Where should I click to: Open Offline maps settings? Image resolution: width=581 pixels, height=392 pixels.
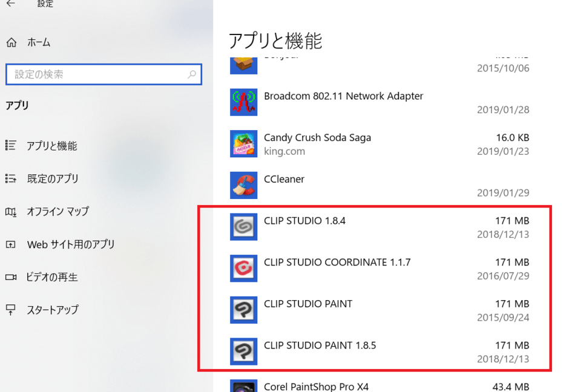[57, 212]
